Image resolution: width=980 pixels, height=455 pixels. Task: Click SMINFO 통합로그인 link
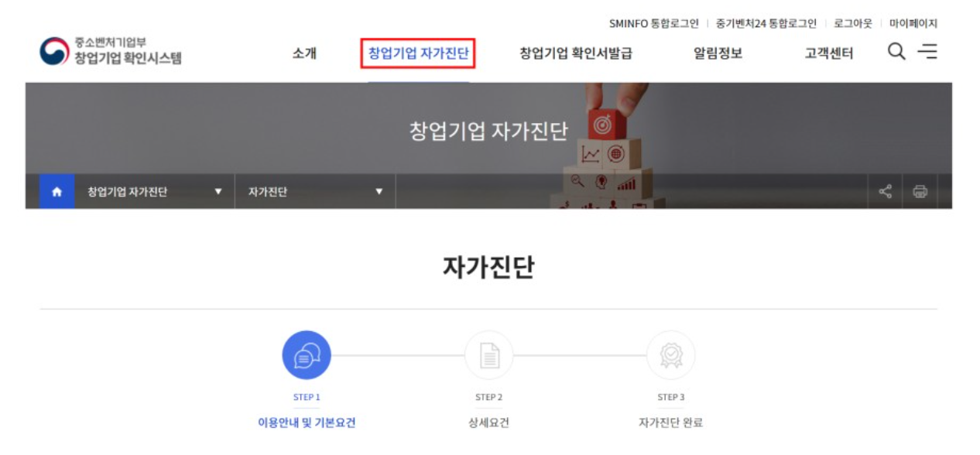click(x=654, y=23)
